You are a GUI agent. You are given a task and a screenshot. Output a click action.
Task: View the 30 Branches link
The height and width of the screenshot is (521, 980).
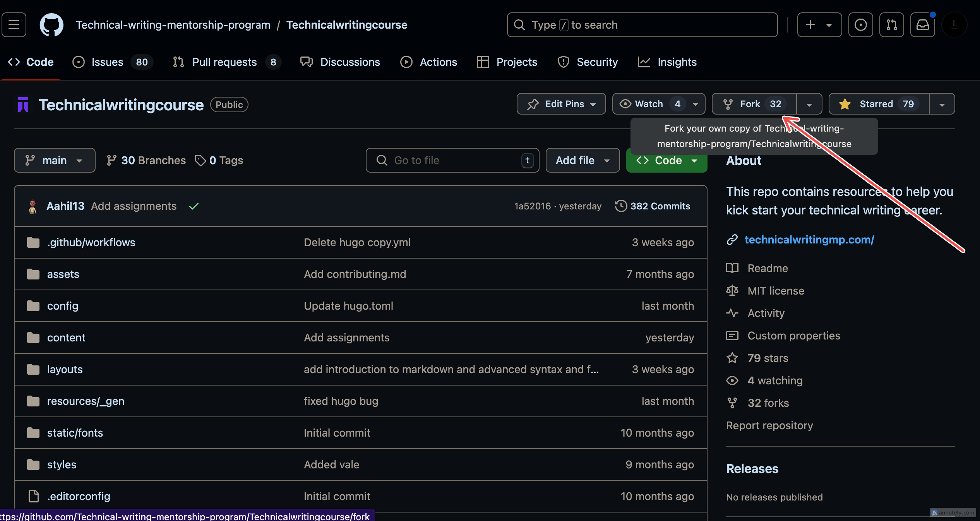146,160
